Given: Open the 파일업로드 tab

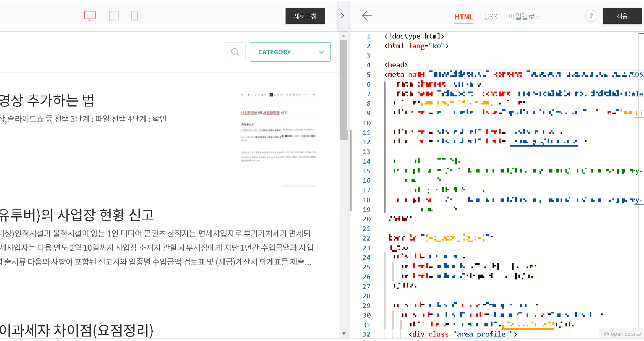Looking at the screenshot, I should [525, 17].
